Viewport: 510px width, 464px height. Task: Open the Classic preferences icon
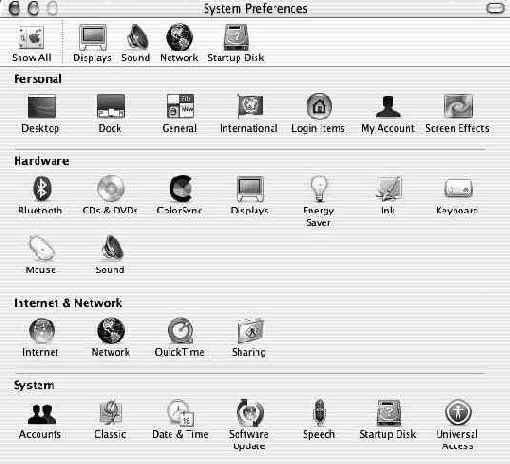pyautogui.click(x=111, y=413)
